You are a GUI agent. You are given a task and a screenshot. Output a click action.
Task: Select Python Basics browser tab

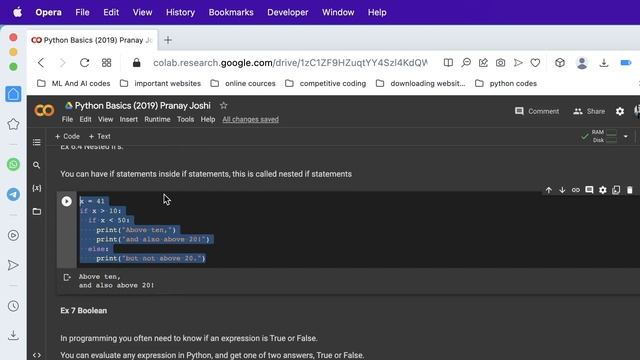click(92, 40)
